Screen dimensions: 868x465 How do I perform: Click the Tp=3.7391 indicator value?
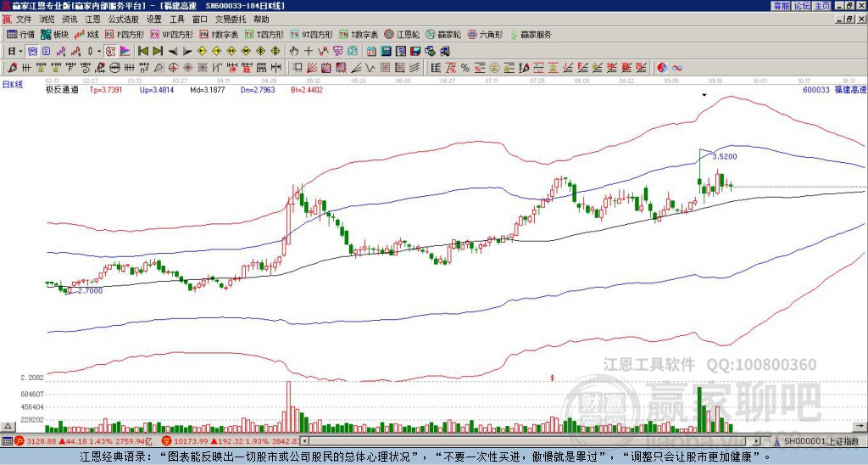pos(106,89)
